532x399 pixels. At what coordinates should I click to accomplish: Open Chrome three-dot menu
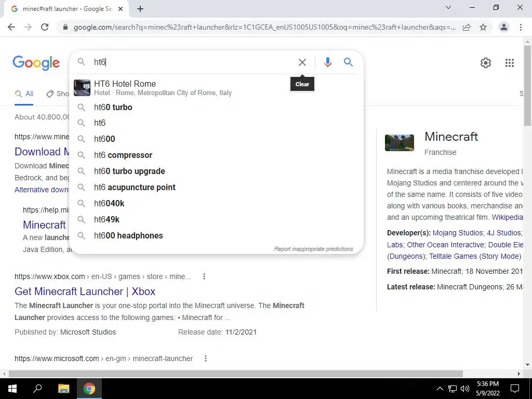pos(521,27)
